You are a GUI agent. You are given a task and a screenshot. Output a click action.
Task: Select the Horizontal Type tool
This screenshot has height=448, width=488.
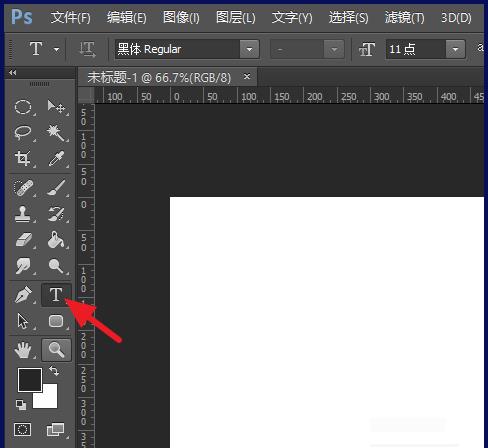tap(56, 295)
